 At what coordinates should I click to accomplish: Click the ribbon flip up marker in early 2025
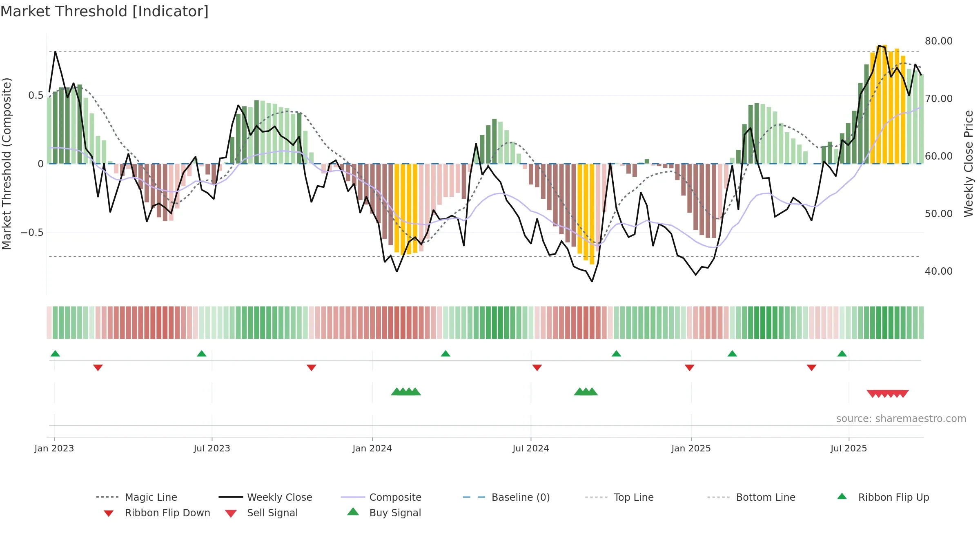click(x=732, y=353)
